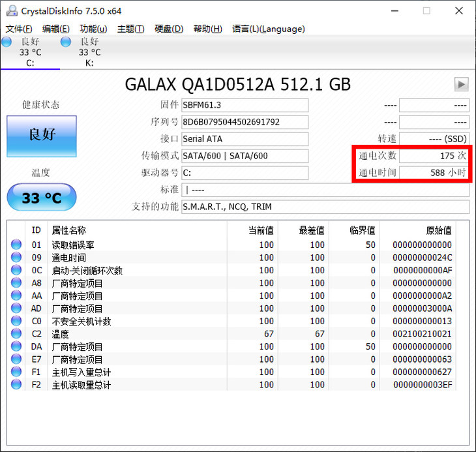Click raw value 00000000024C
This screenshot has height=452, width=476.
point(423,258)
